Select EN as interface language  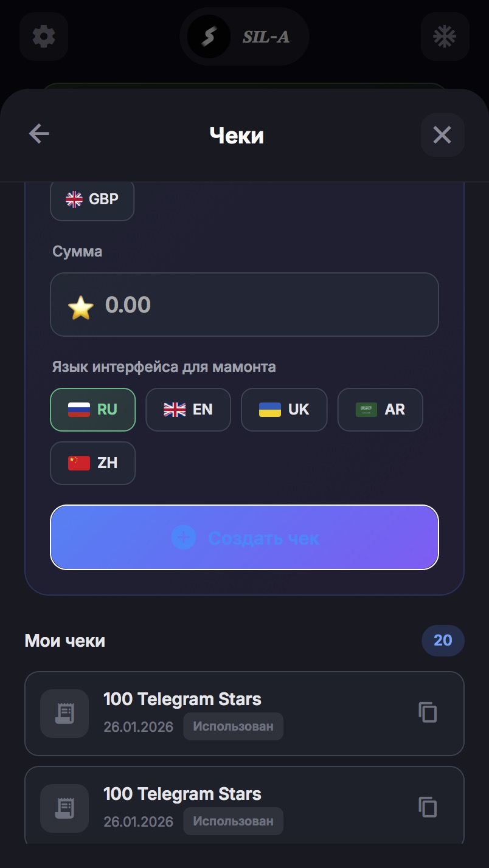[x=188, y=409]
